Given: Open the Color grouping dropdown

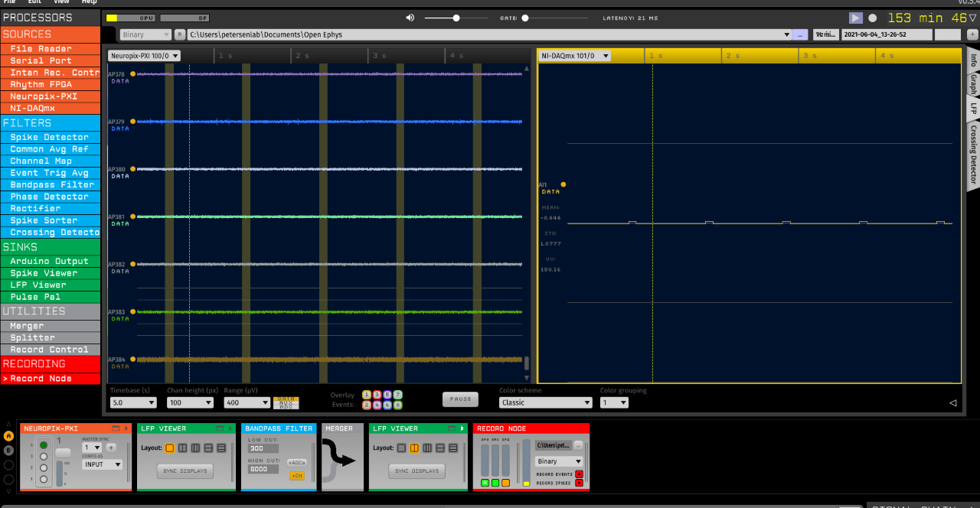Looking at the screenshot, I should [x=614, y=402].
